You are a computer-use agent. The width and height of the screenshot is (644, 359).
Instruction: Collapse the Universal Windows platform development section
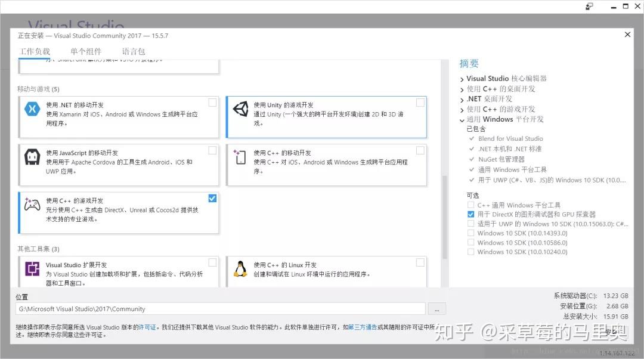pos(462,120)
